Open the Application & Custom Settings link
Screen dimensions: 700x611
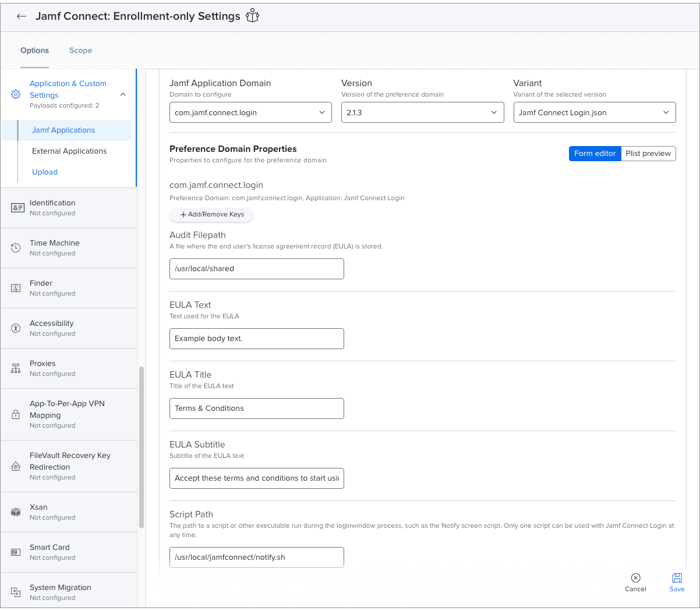pos(68,89)
